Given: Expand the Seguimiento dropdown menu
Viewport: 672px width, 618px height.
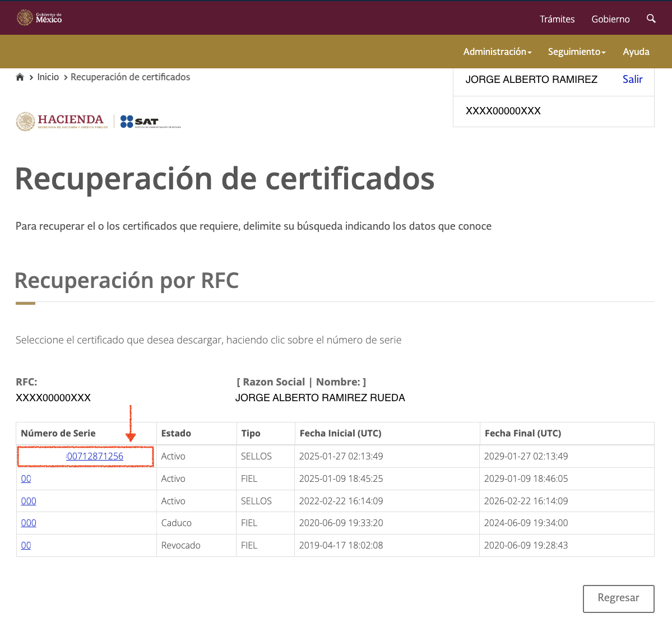Looking at the screenshot, I should 577,52.
